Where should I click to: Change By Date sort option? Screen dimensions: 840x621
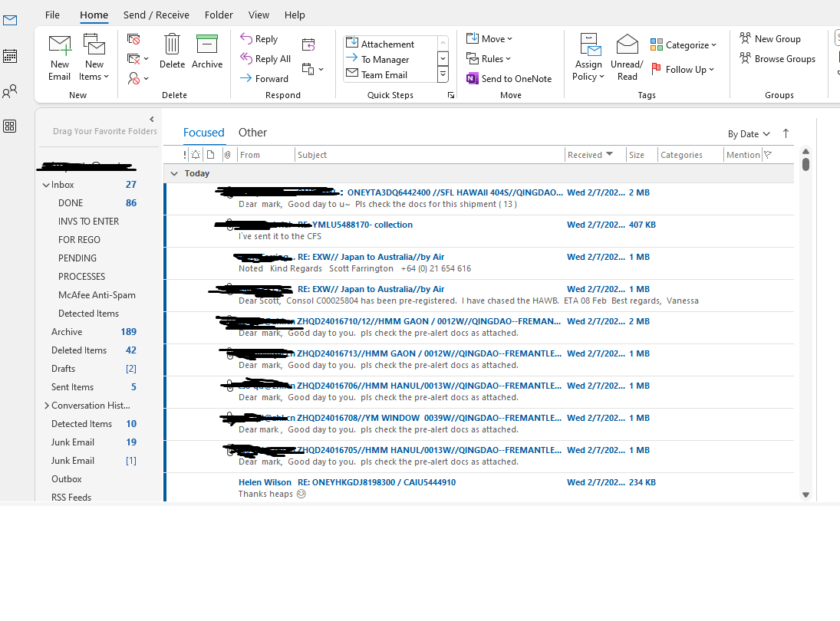click(x=749, y=134)
